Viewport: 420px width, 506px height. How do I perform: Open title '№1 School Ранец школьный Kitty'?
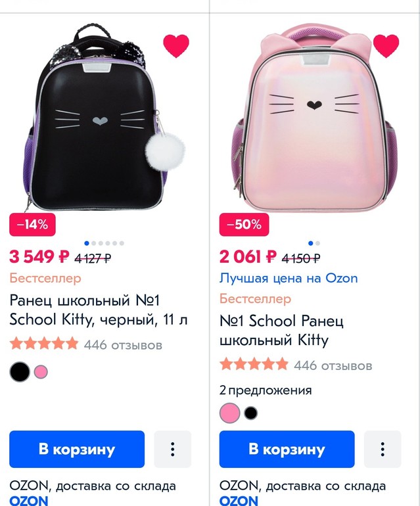click(283, 331)
